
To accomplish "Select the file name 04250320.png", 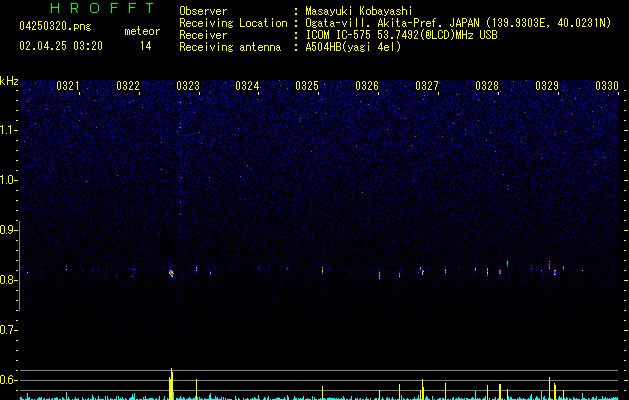I will pos(55,26).
